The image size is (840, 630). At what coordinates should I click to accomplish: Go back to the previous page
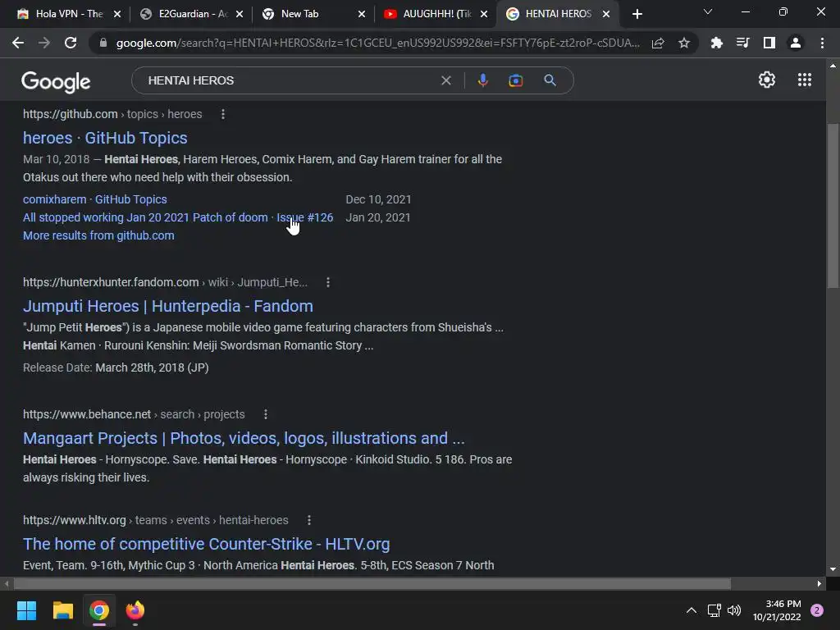tap(18, 43)
